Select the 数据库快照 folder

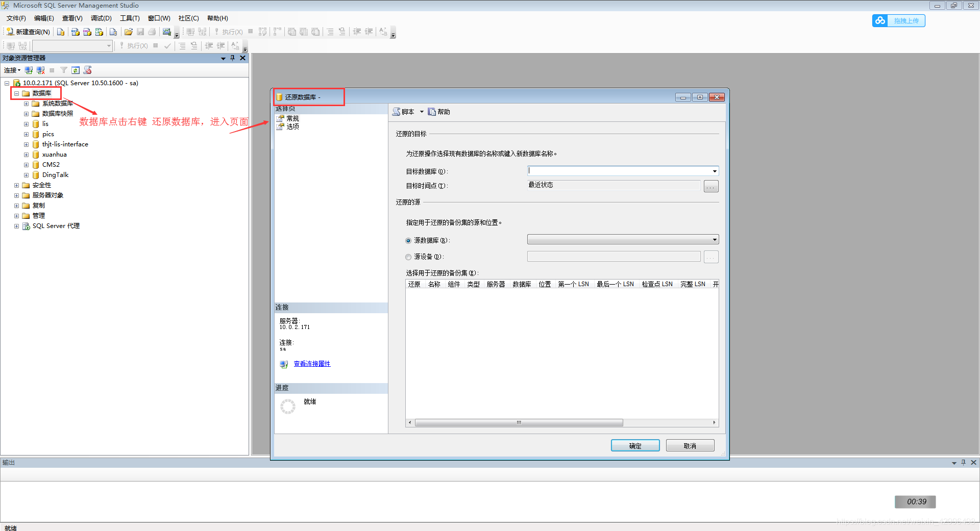point(57,114)
